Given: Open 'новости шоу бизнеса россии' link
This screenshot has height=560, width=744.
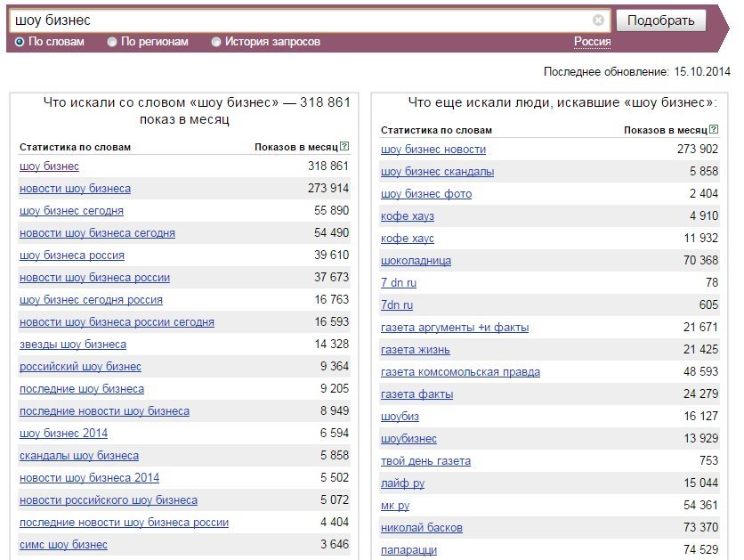Looking at the screenshot, I should pyautogui.click(x=94, y=278).
